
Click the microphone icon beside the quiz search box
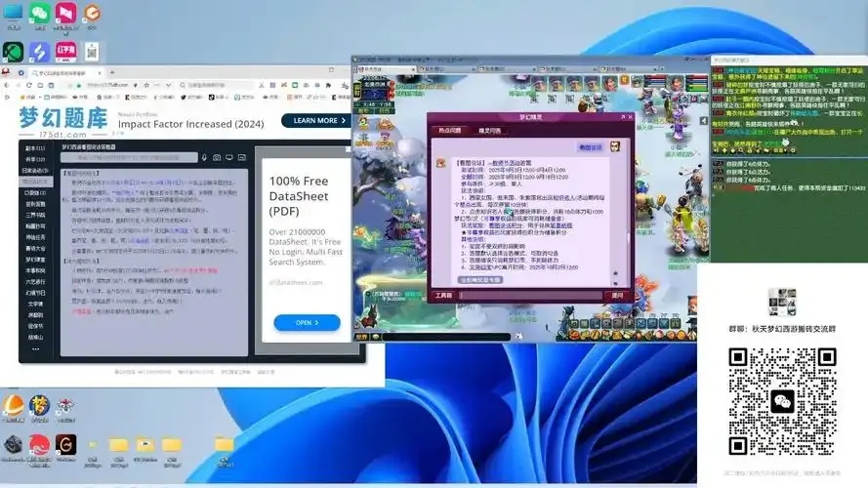204,158
